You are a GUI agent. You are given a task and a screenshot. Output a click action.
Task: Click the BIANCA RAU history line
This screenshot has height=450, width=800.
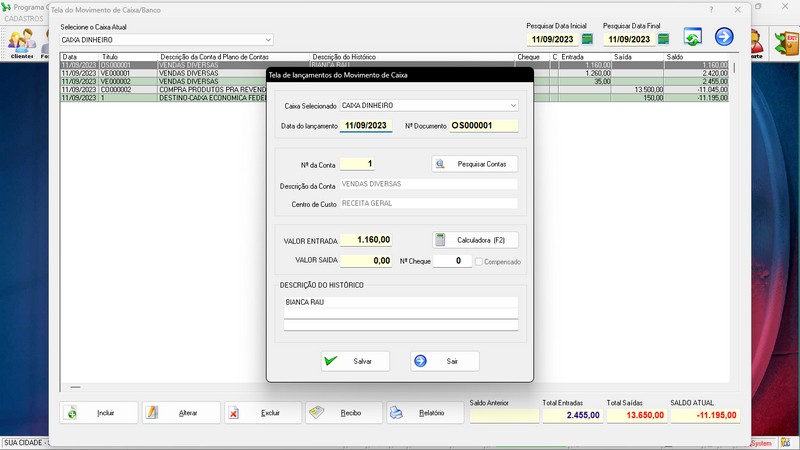(401, 302)
